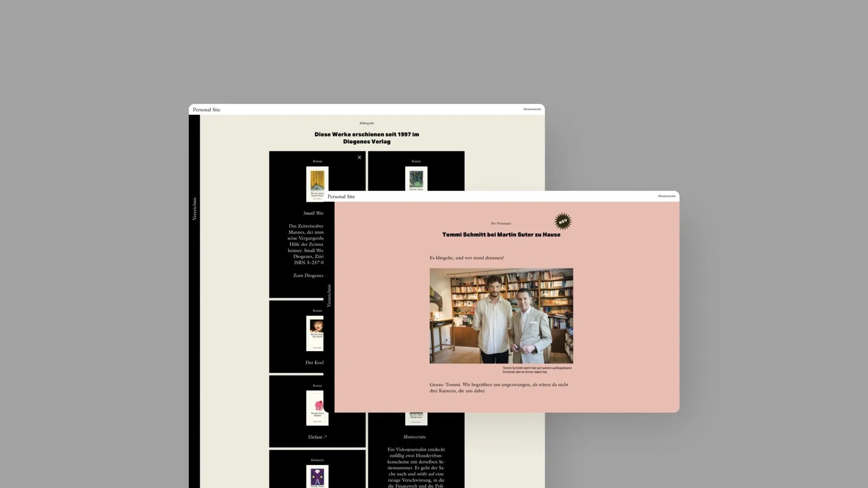Click photo of two men at bookshelf
Image resolution: width=868 pixels, height=488 pixels.
tap(501, 316)
